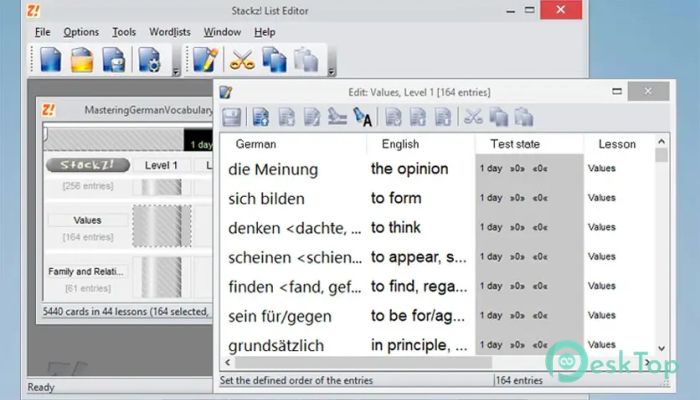Open the File menu

click(x=42, y=32)
